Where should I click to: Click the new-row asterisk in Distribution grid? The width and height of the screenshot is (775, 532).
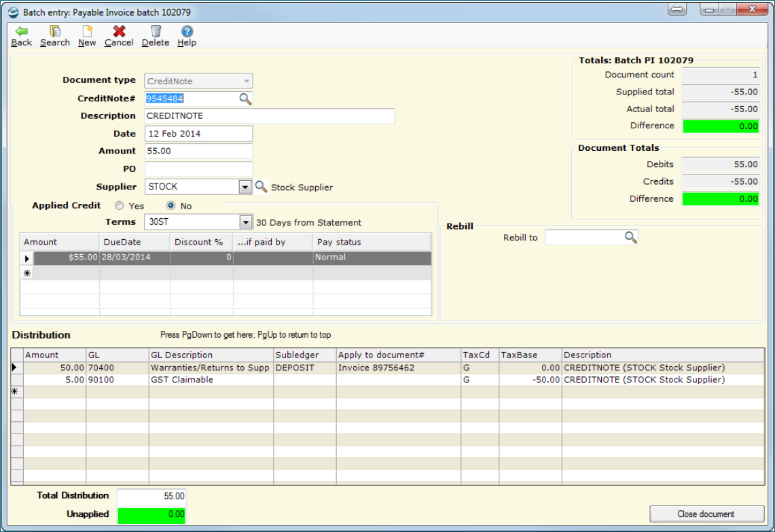15,391
